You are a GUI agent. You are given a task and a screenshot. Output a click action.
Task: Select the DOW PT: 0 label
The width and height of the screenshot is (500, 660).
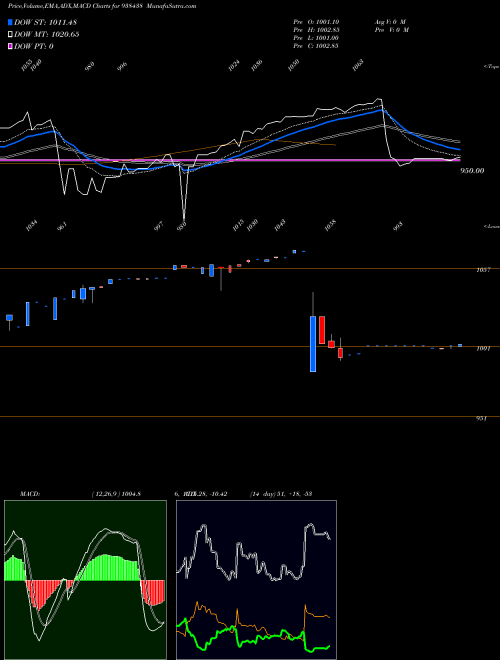(34, 46)
